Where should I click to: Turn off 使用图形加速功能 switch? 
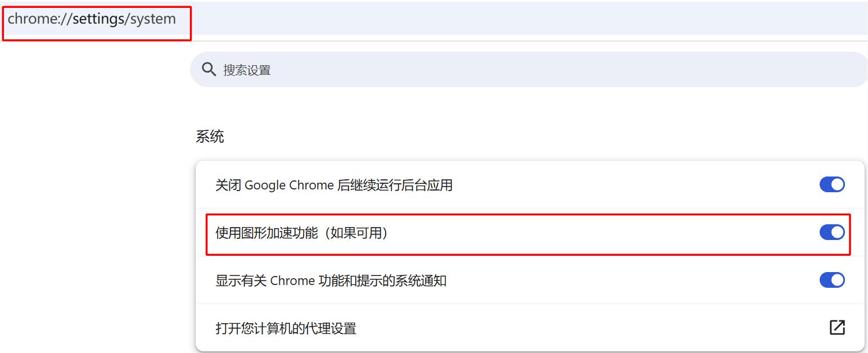pos(832,232)
